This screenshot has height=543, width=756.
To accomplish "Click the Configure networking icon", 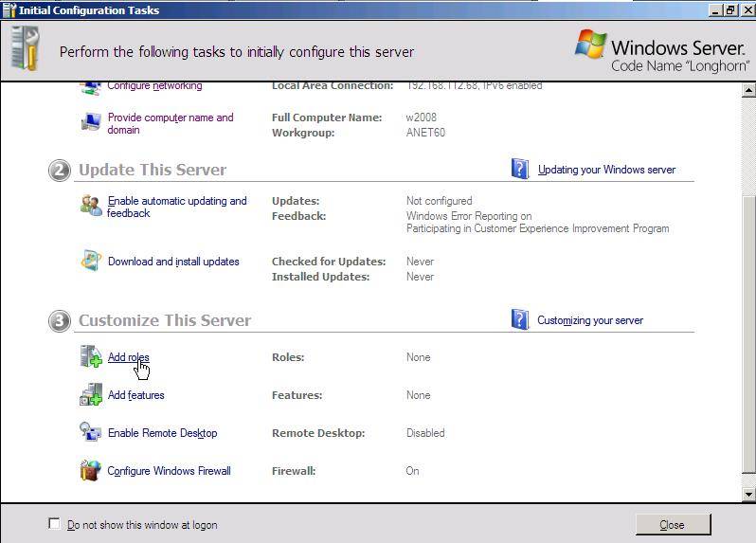I will pos(90,88).
